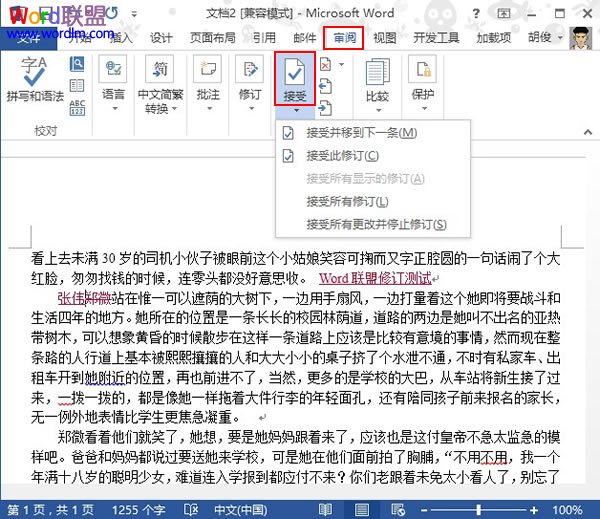Click the 100% zoom level
The image size is (600, 519).
[x=567, y=510]
